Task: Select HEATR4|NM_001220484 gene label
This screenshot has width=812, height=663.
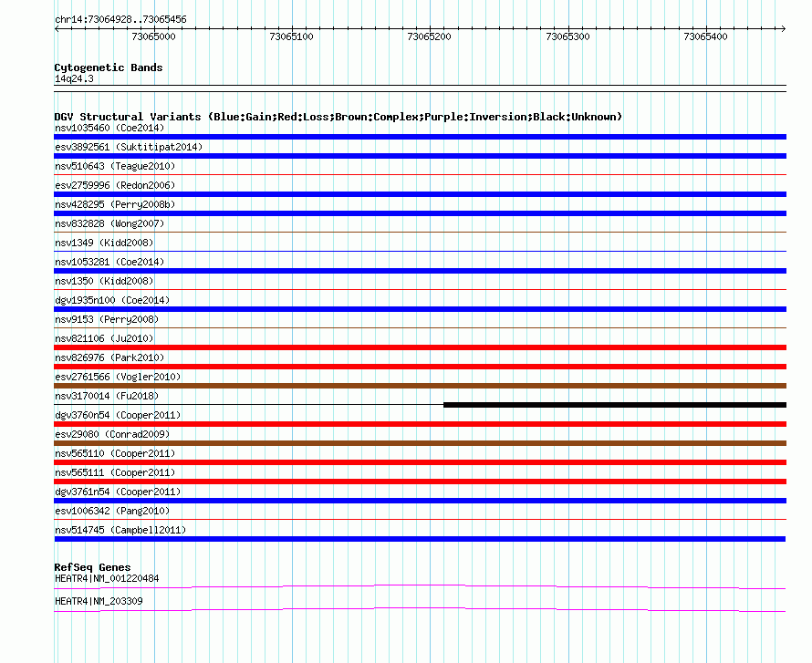Action: coord(107,578)
